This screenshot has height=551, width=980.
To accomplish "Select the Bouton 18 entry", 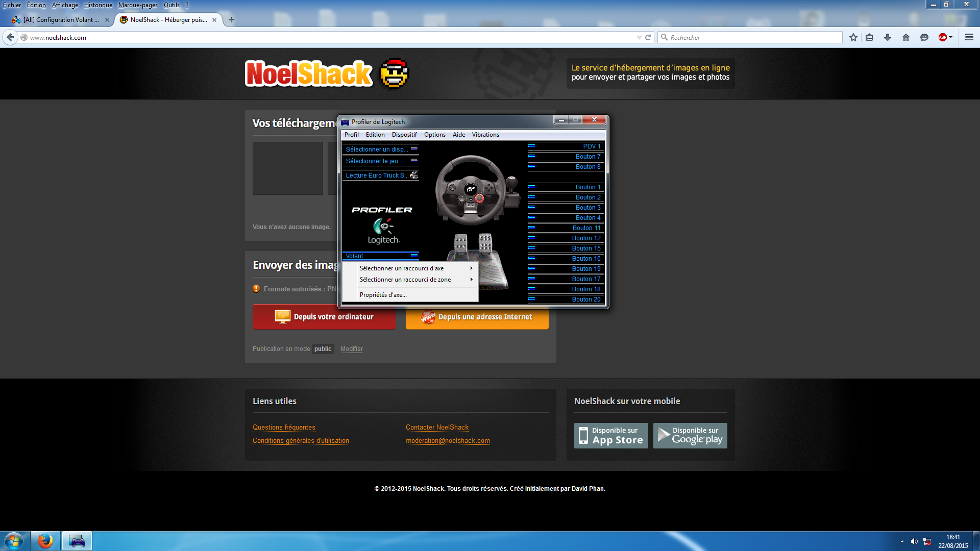I will click(x=566, y=289).
